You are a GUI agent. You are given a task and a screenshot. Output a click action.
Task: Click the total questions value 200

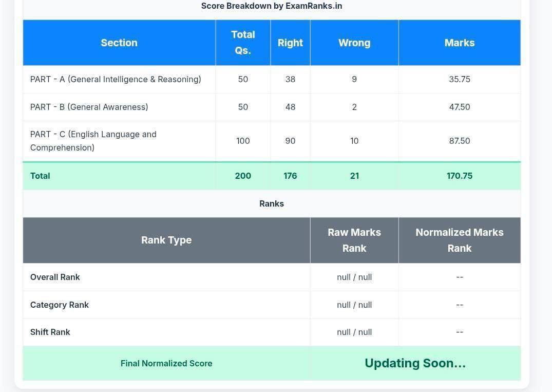tap(243, 176)
